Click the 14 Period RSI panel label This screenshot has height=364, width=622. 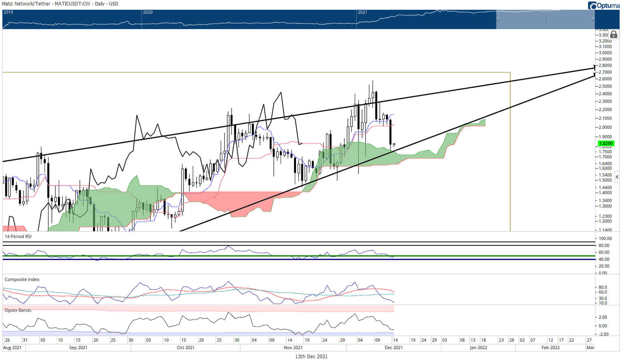[18, 236]
